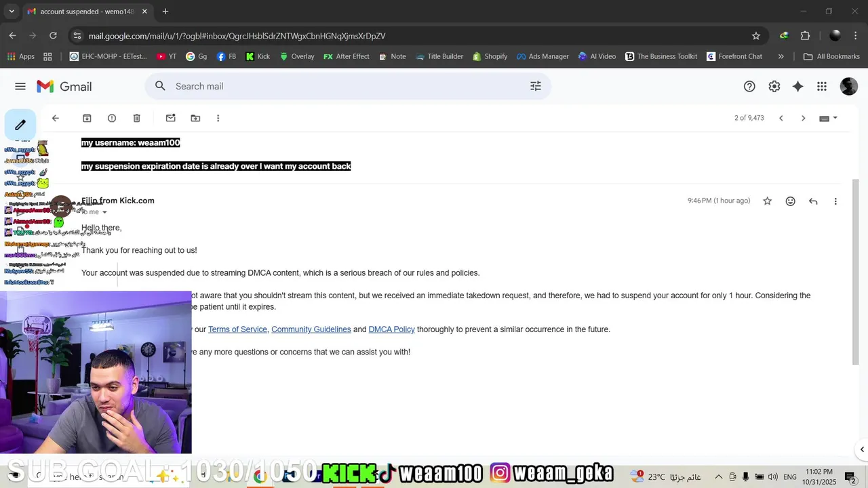Open the After Effect bookmark

pyautogui.click(x=347, y=56)
